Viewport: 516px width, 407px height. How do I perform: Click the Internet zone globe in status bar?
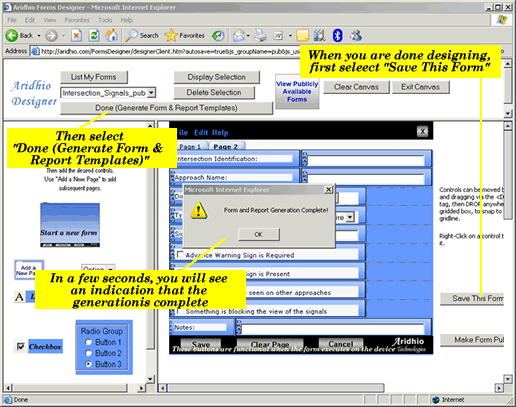(x=435, y=399)
